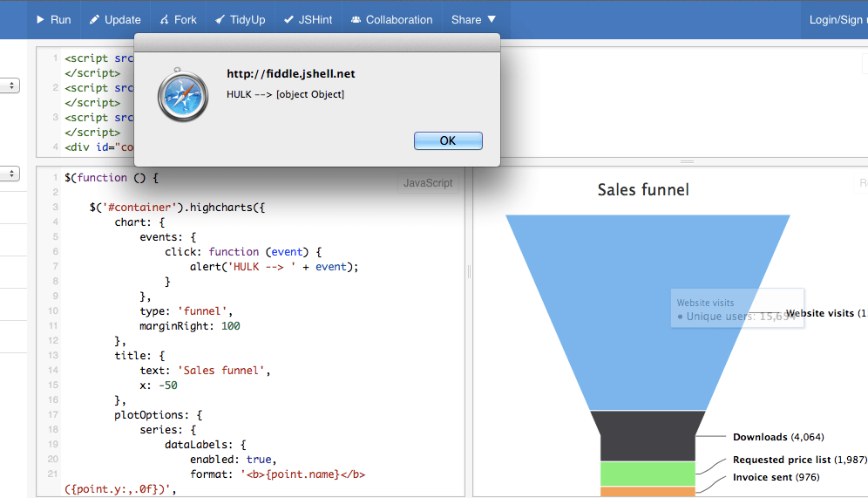Click the code line text: 'Sales funnel',
The image size is (868, 498).
coord(205,371)
